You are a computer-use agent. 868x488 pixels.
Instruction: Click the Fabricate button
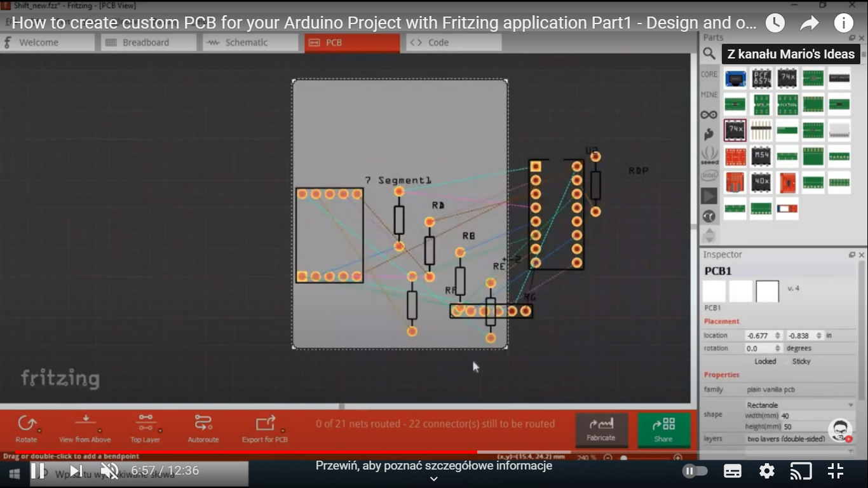click(601, 430)
